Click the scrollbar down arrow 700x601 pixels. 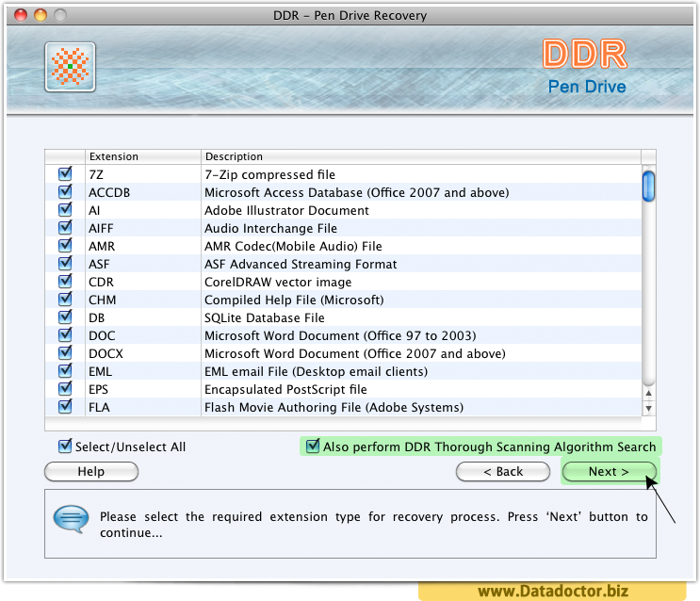(649, 408)
